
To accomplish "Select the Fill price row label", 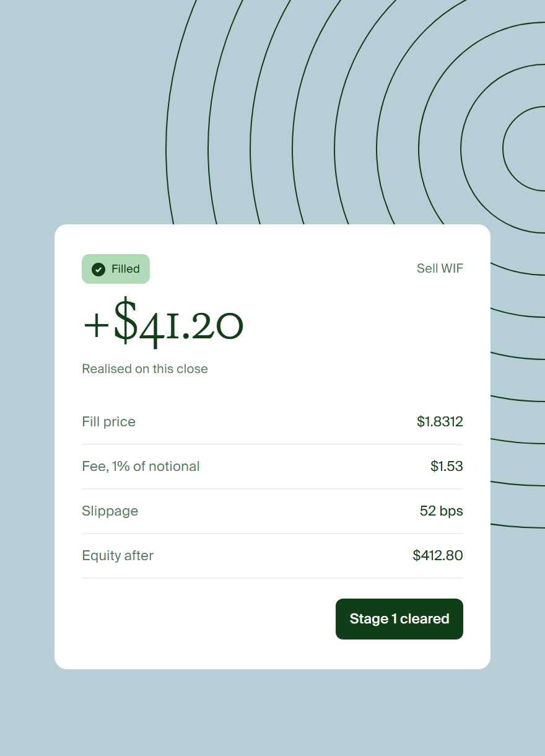I will coord(108,422).
